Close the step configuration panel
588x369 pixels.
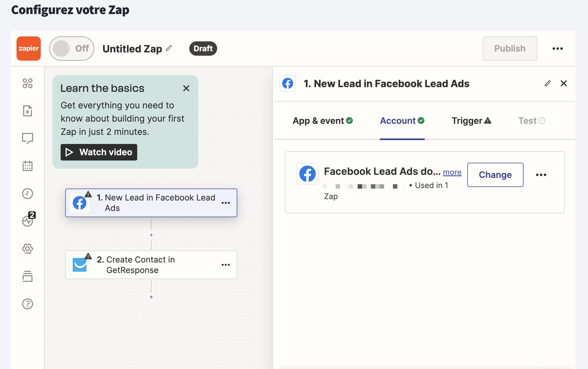click(x=564, y=83)
